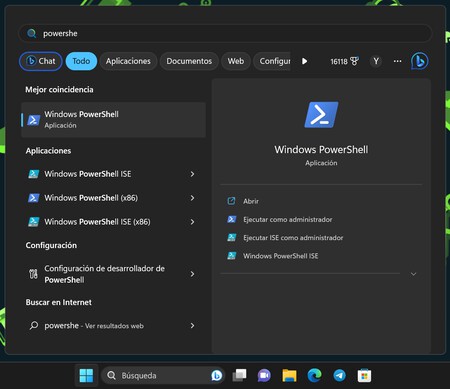Expand web results chevron for powershe
Image resolution: width=450 pixels, height=389 pixels.
[192, 326]
